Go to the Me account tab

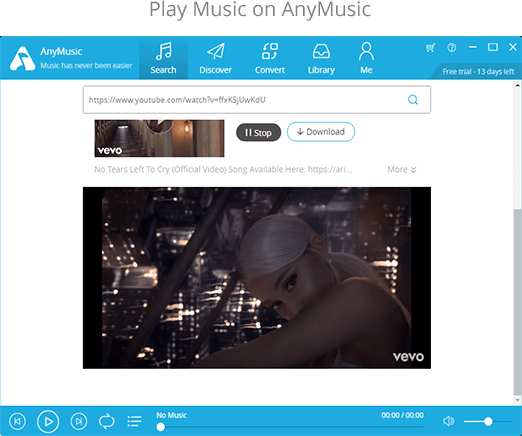click(x=366, y=58)
